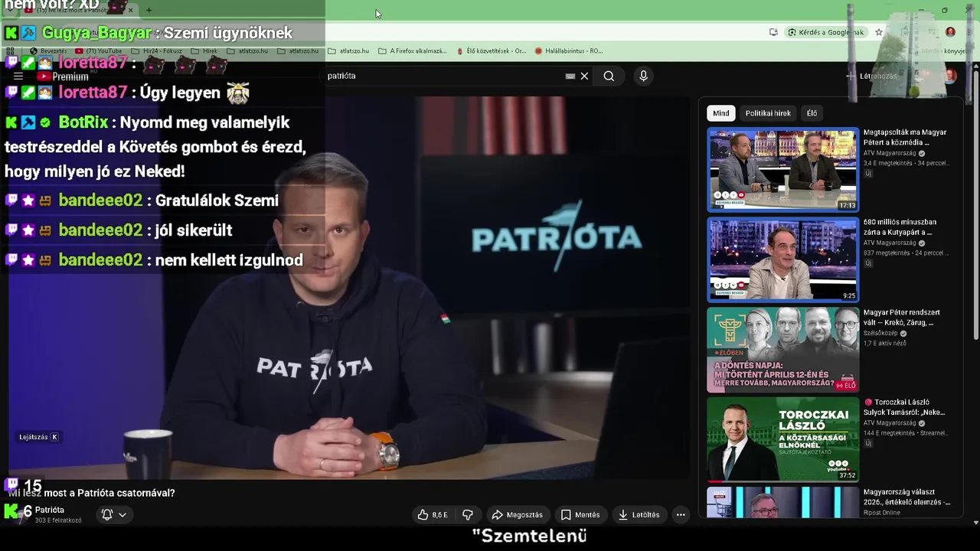
Task: Open the browser profile avatar in toolbar
Action: [x=950, y=32]
